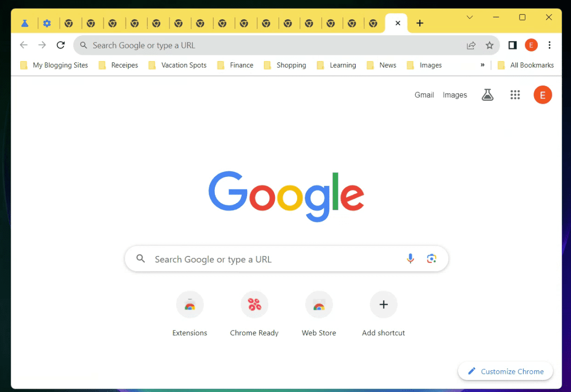Open the tab search dropdown chevron
The image size is (571, 392).
[470, 17]
